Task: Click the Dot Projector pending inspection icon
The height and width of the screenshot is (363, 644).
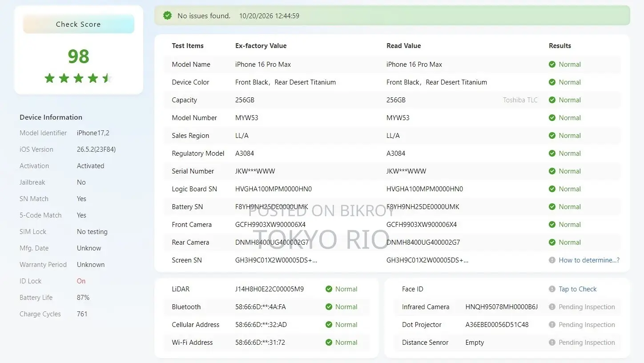Action: click(552, 325)
